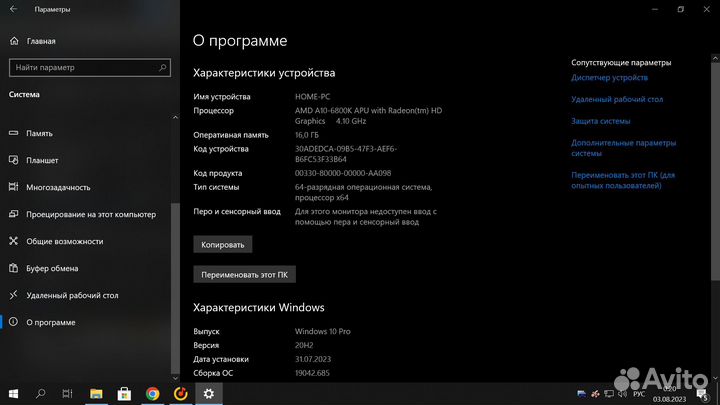This screenshot has width=720, height=405.
Task: Click the sidebar scrollbar up arrow
Action: coord(175,118)
